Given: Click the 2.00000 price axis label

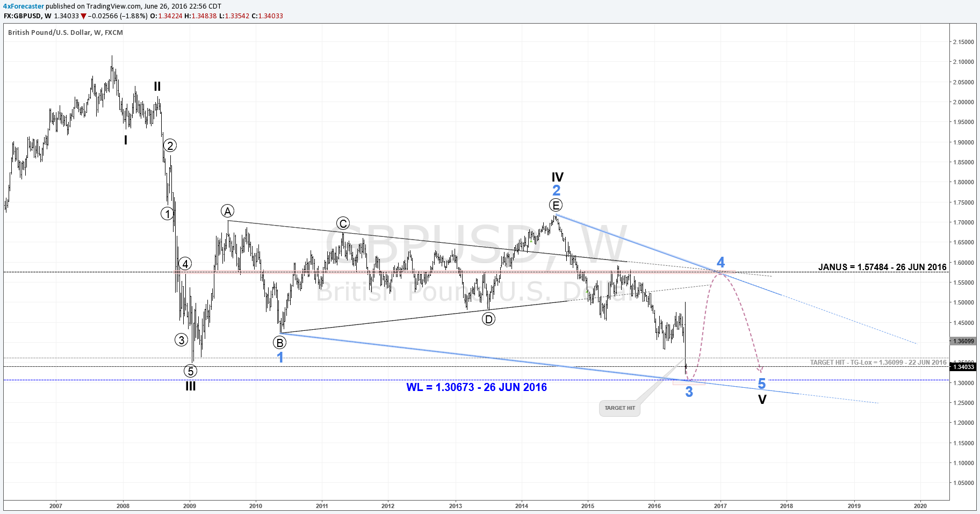Looking at the screenshot, I should coord(963,102).
